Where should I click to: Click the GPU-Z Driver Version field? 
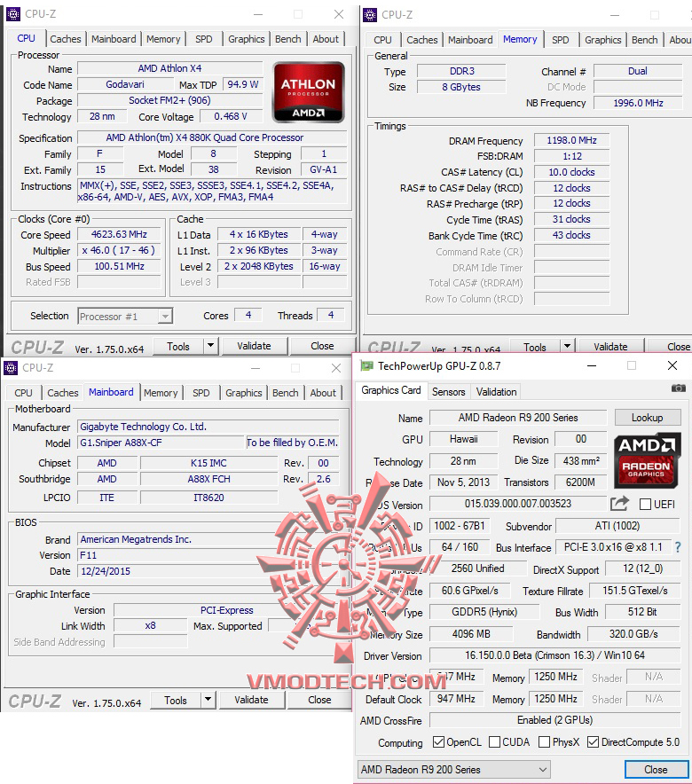click(x=555, y=655)
